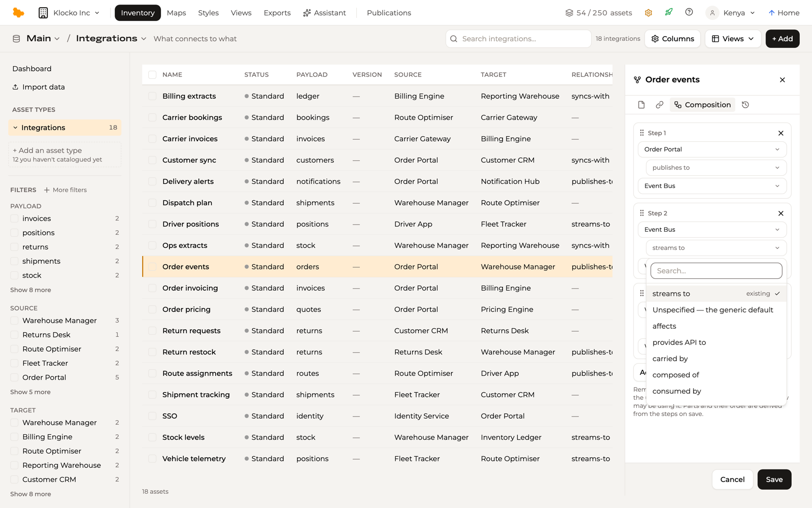Viewport: 812px width, 508px height.
Task: Click the search magnifier icon
Action: pos(454,39)
